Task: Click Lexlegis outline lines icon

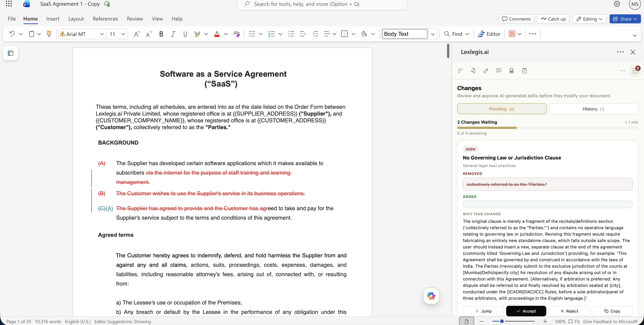Action: click(x=460, y=71)
